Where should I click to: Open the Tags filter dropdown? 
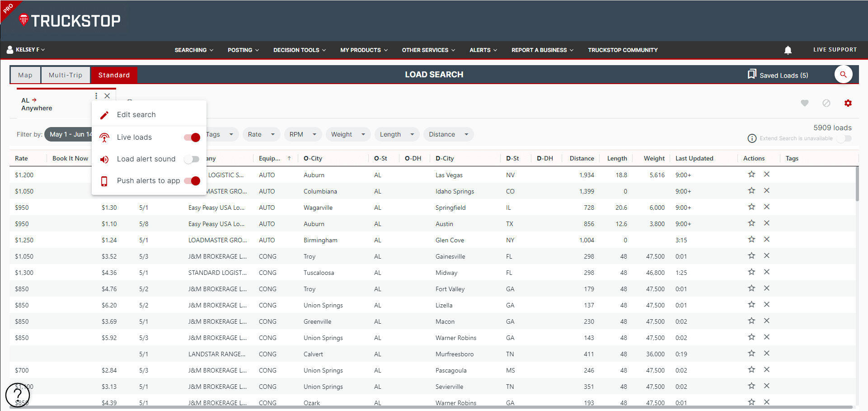[x=221, y=134]
